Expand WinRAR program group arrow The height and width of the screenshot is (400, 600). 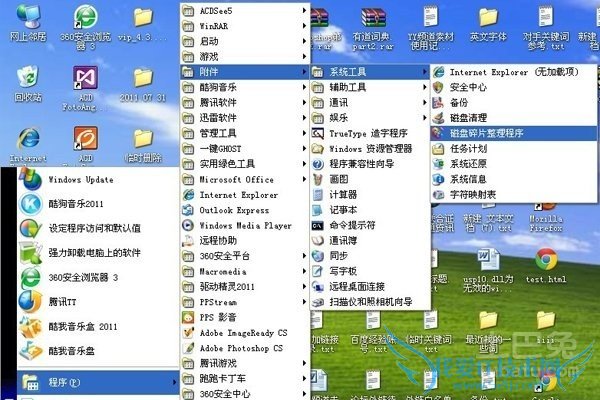pyautogui.click(x=304, y=26)
